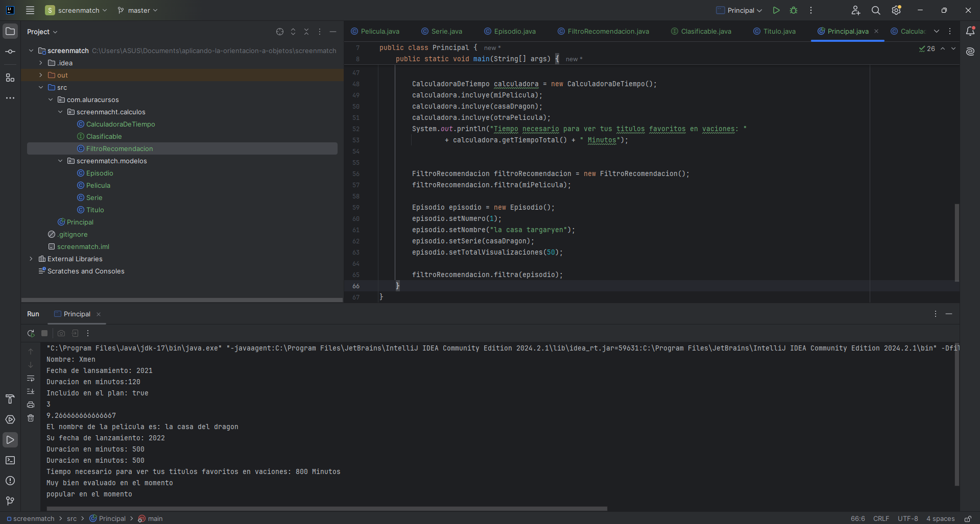This screenshot has width=980, height=524.
Task: Start debugging Principal
Action: pos(794,10)
